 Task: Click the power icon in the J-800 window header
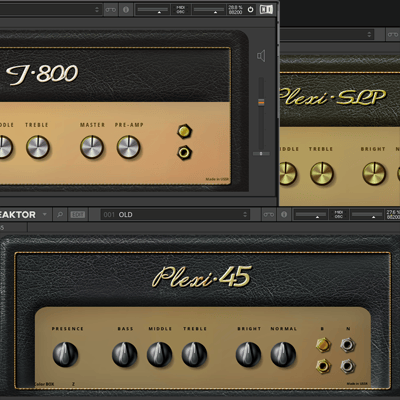coord(250,10)
